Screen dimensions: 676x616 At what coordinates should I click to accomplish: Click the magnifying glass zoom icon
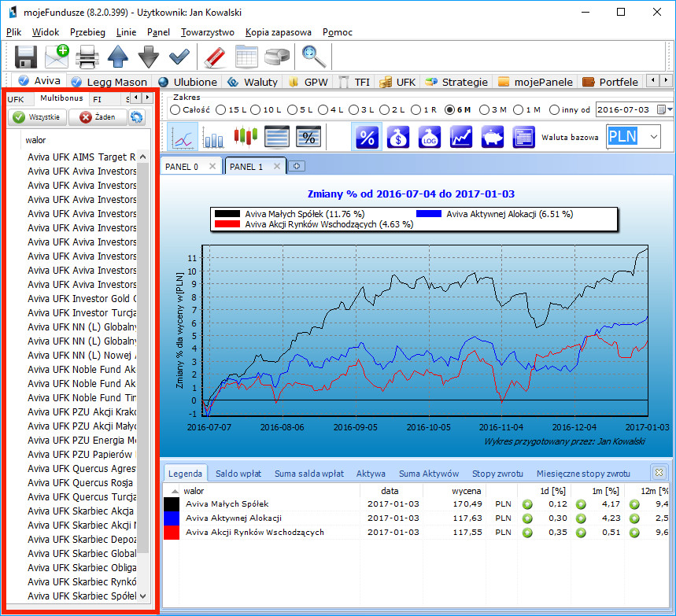[314, 57]
